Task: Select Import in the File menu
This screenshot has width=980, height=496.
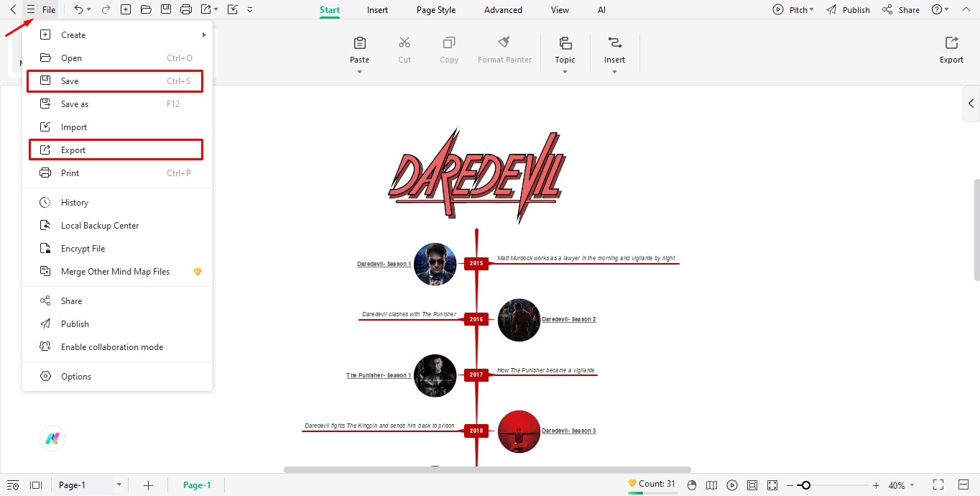Action: 117,127
